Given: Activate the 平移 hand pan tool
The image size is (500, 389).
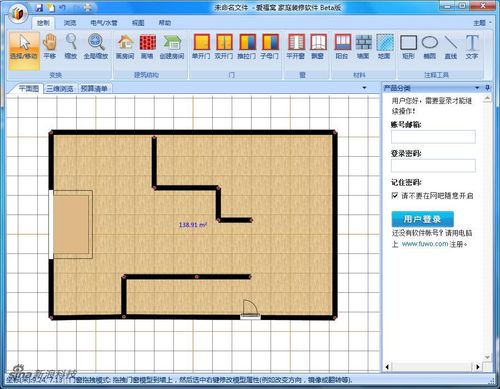Looking at the screenshot, I should coord(50,47).
